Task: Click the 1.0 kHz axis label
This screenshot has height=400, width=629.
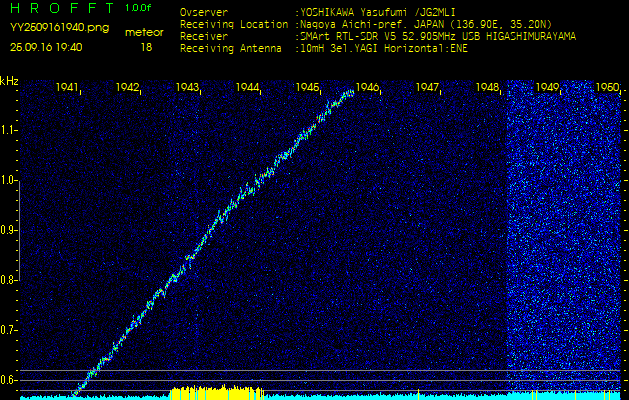Action: tap(10, 181)
